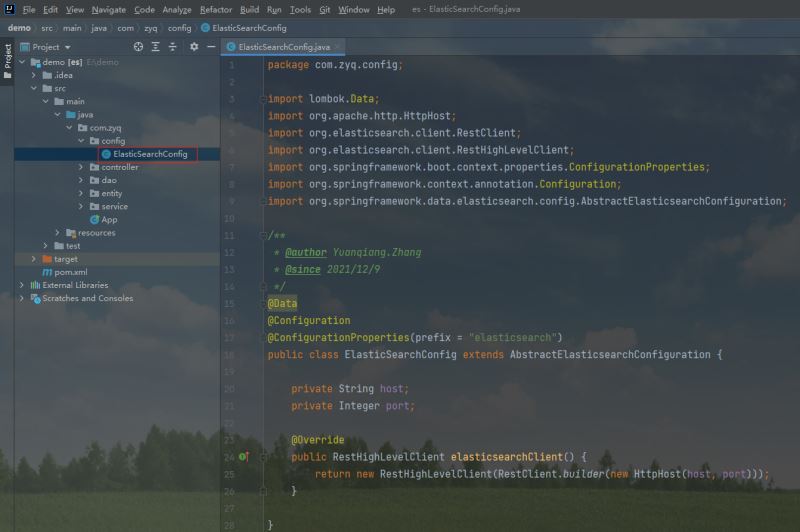Viewport: 800px width, 532px height.
Task: Expand the target folder arrow
Action: pos(34,259)
